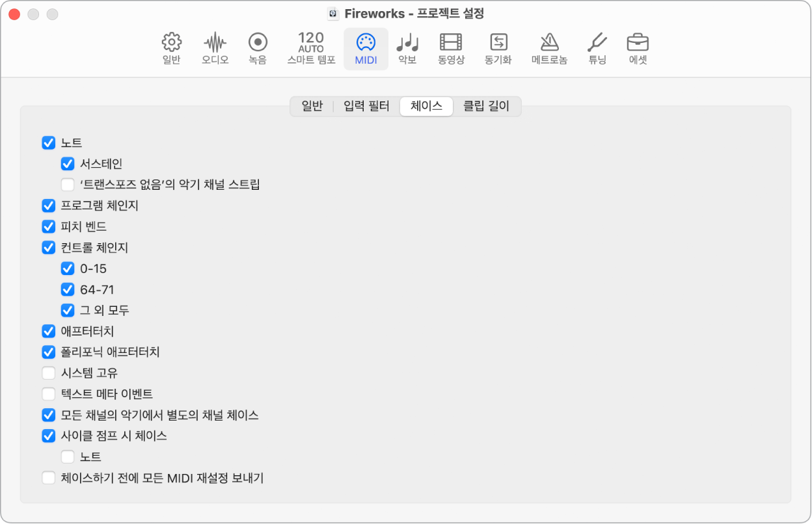Open the 동영상 (Movie) filmstrip icon

451,49
